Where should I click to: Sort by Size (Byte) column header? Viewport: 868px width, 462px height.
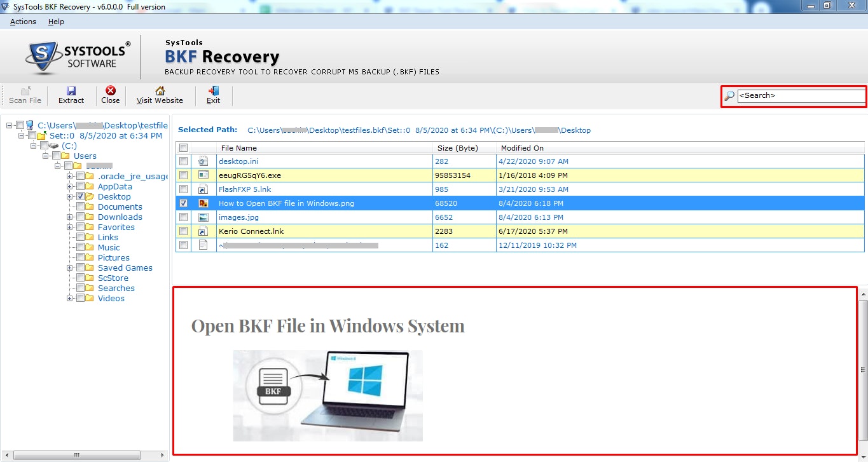464,148
